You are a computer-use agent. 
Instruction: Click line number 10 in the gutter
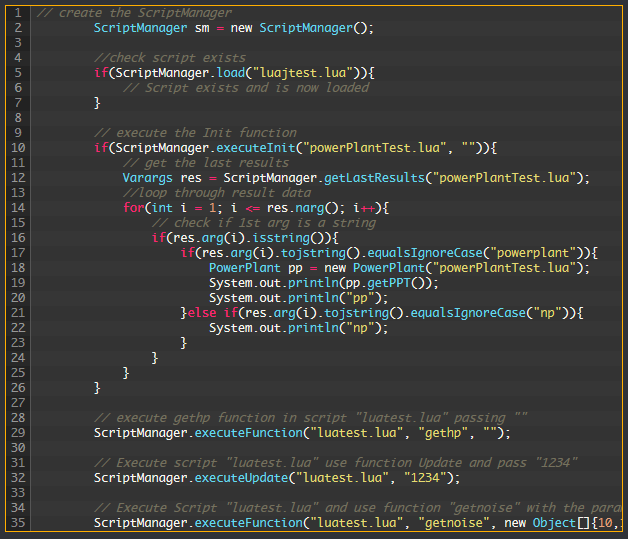pyautogui.click(x=18, y=148)
